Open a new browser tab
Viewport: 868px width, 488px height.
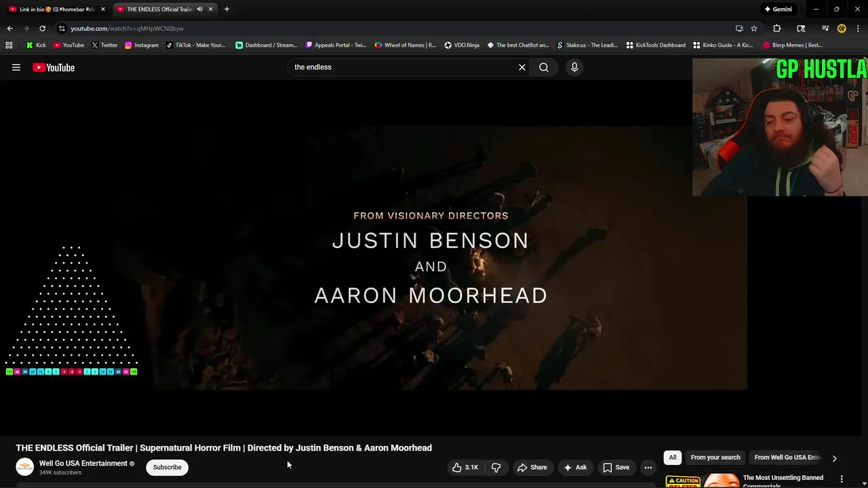click(226, 9)
